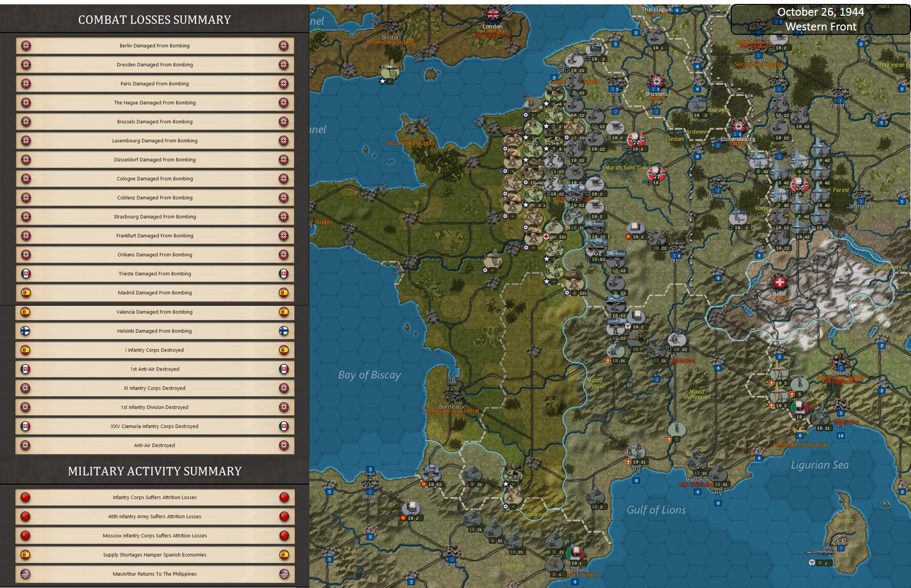Select "Frankfurt Damaged From Bombing" row
Screen dimensions: 911x588
155,236
